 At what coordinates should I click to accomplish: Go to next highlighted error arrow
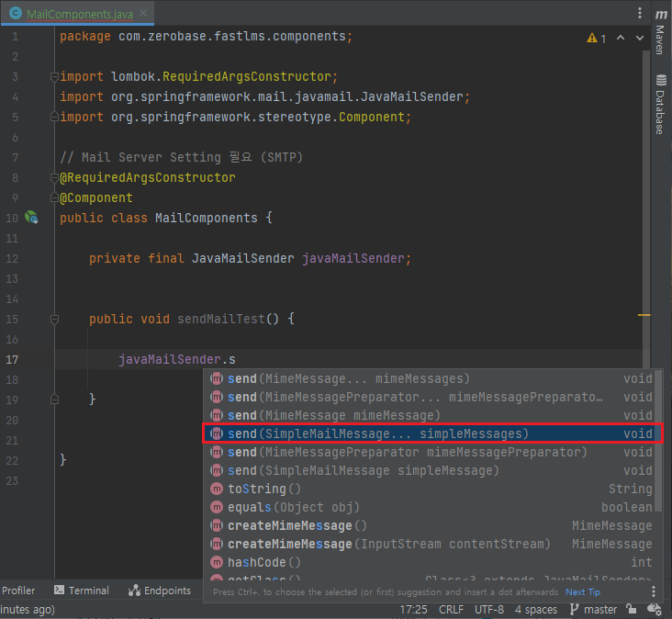[x=640, y=38]
